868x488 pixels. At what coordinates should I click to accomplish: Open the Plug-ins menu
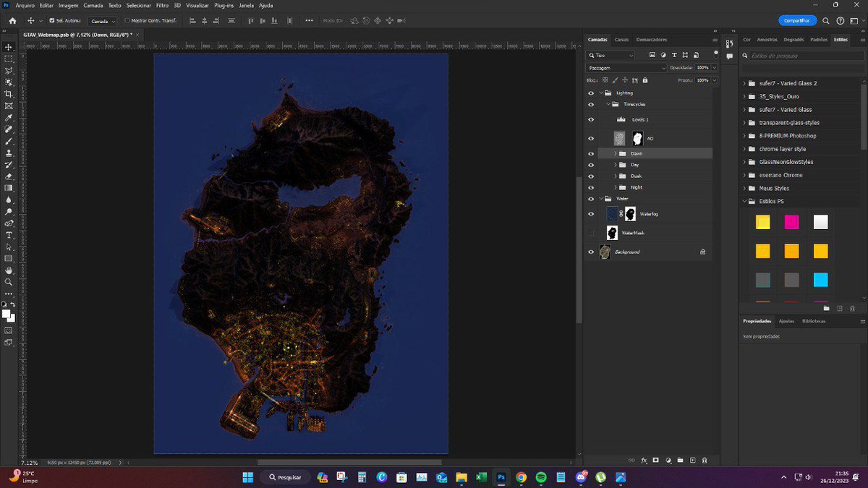coord(224,5)
